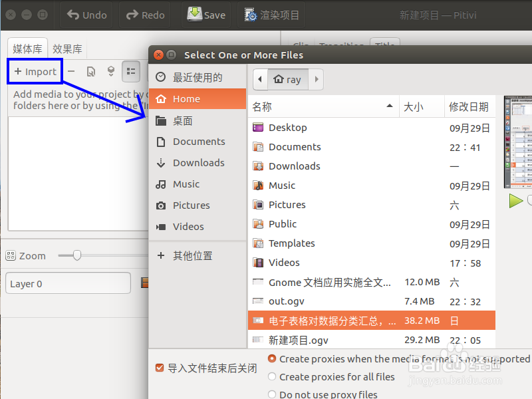
Task: Select the Gnome 文档应用实施全文 file
Action: coord(372,282)
